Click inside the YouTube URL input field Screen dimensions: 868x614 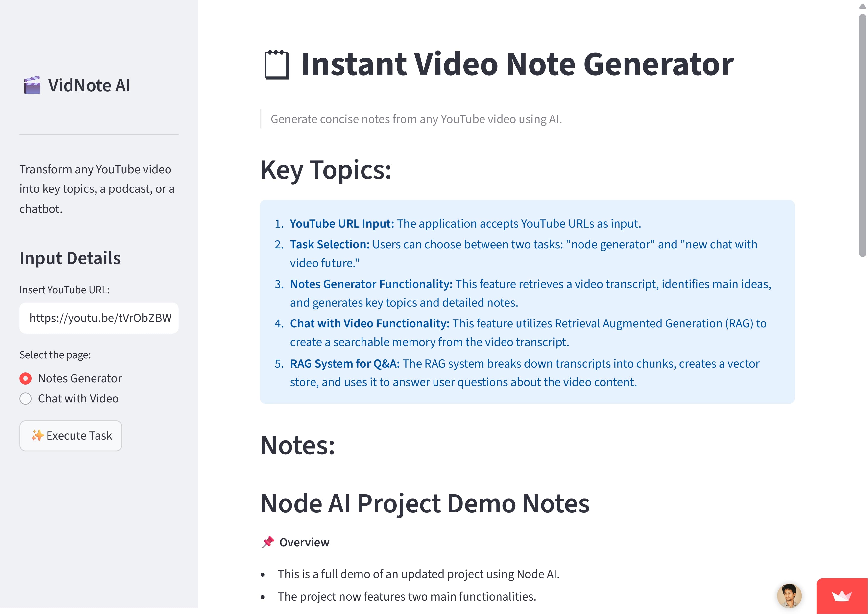click(x=99, y=318)
